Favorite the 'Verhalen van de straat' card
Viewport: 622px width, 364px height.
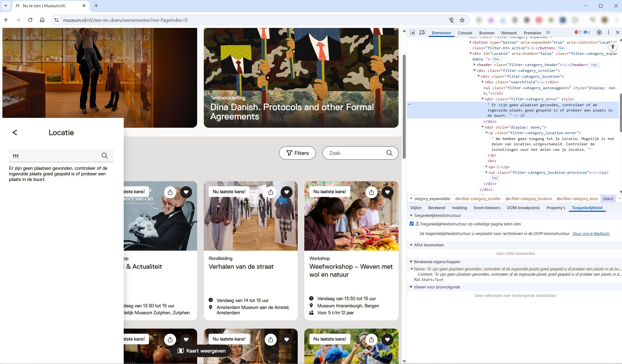[x=287, y=192]
